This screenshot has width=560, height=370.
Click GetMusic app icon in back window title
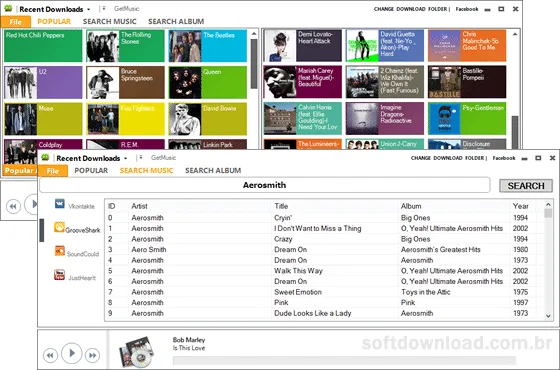point(8,8)
